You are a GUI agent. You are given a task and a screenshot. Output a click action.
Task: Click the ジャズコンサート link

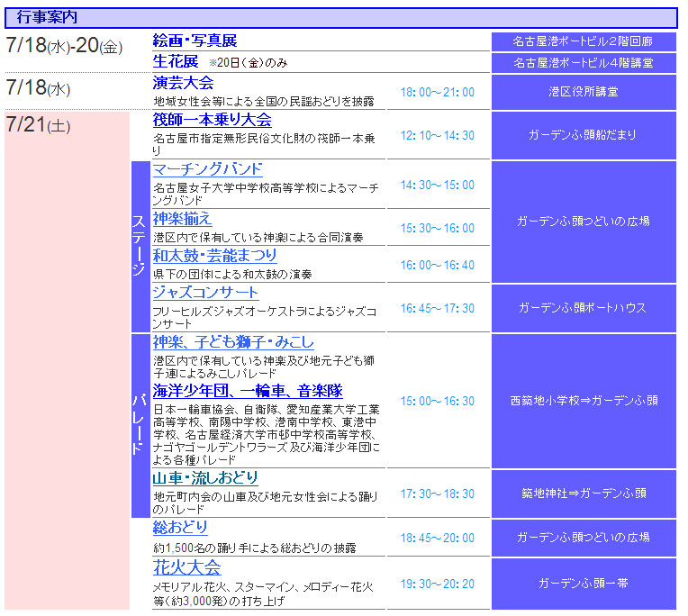tap(205, 293)
